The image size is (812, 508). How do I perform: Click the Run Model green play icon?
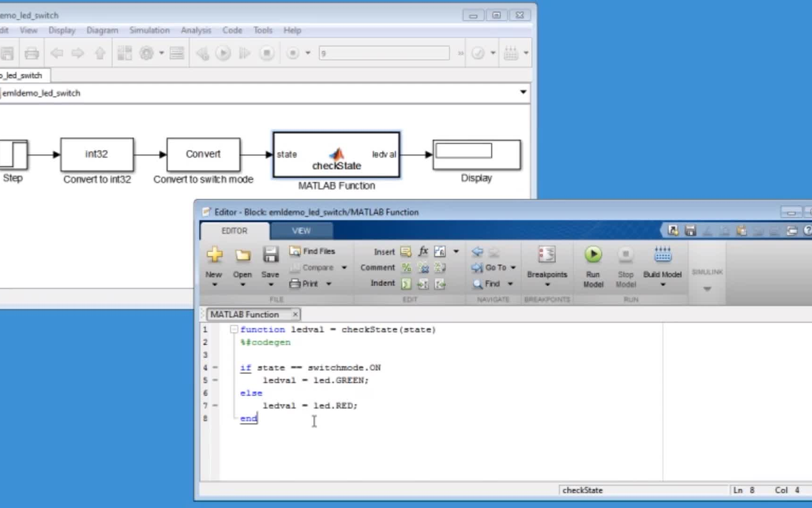593,254
